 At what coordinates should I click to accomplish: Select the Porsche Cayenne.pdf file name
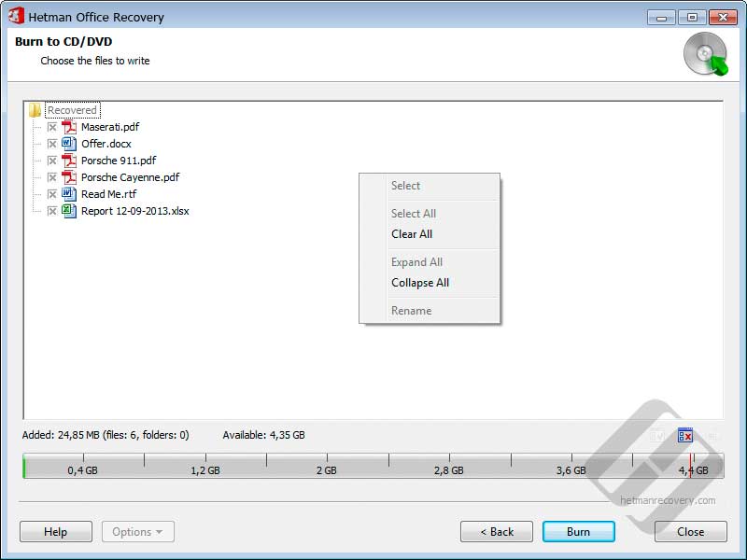(x=130, y=177)
